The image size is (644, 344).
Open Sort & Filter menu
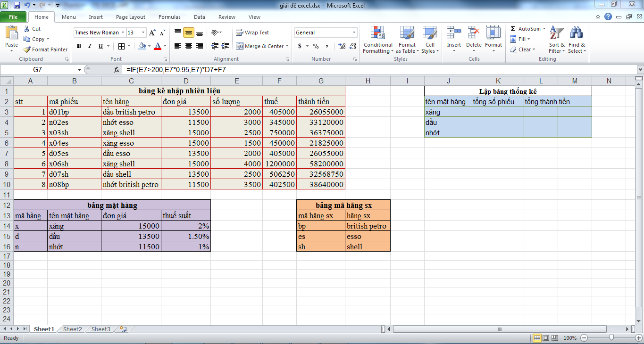point(557,40)
